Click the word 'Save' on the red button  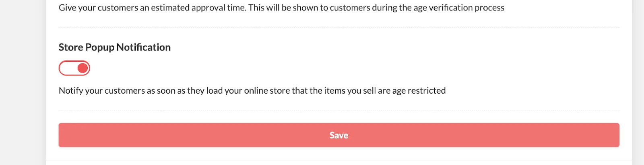(x=339, y=135)
